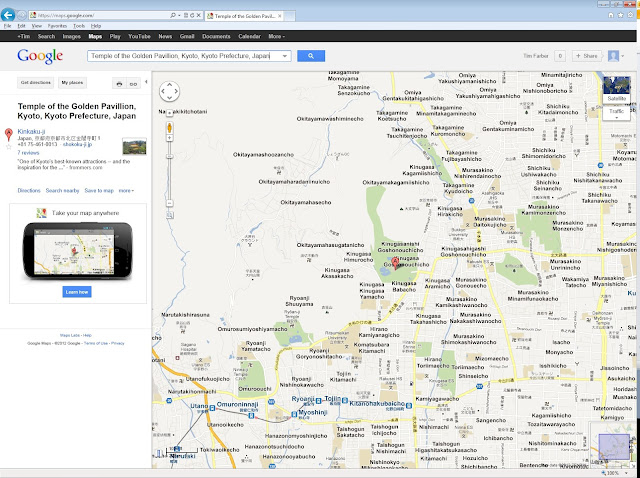Open the browser Favorites star icon
The width and height of the screenshot is (640, 478).
point(620,15)
